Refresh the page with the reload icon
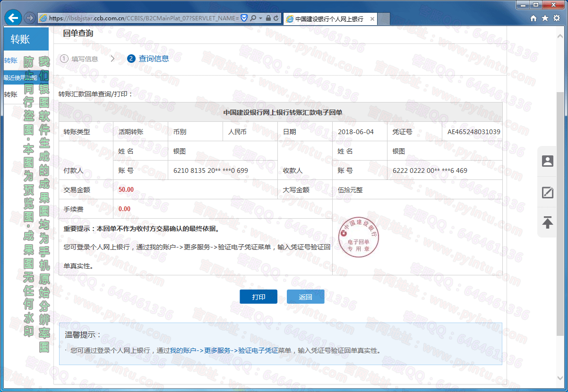 click(x=276, y=18)
